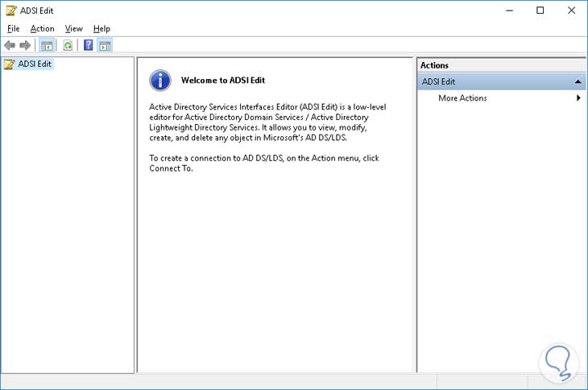Maximize the ADSI Edit window
The image size is (588, 390).
click(x=540, y=10)
